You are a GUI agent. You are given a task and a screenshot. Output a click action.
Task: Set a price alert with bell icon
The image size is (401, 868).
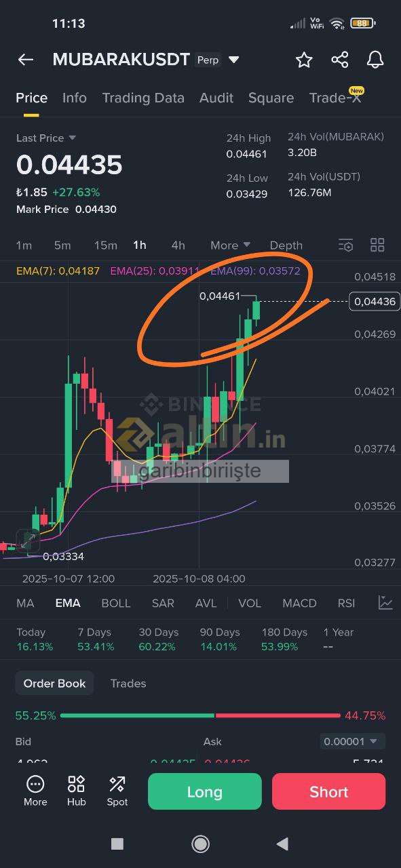(x=375, y=60)
